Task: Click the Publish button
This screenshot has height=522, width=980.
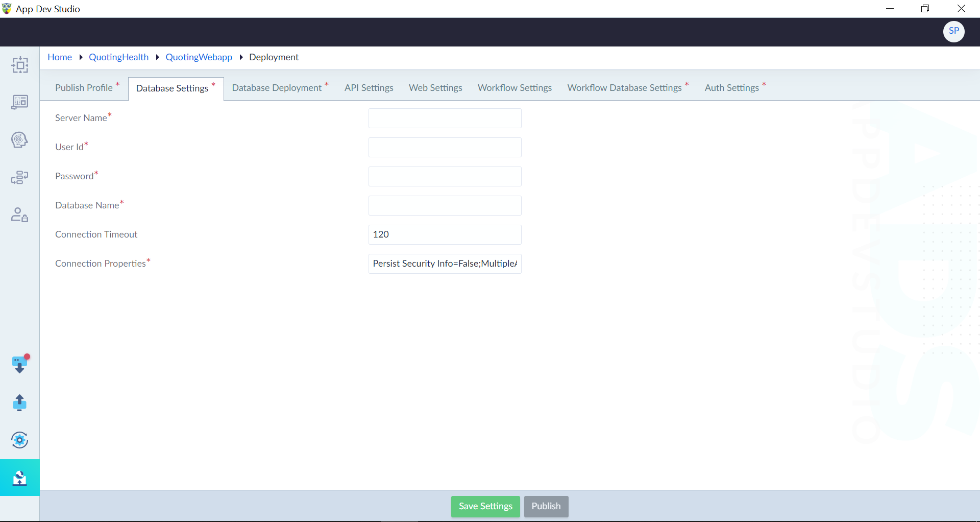Action: click(546, 506)
